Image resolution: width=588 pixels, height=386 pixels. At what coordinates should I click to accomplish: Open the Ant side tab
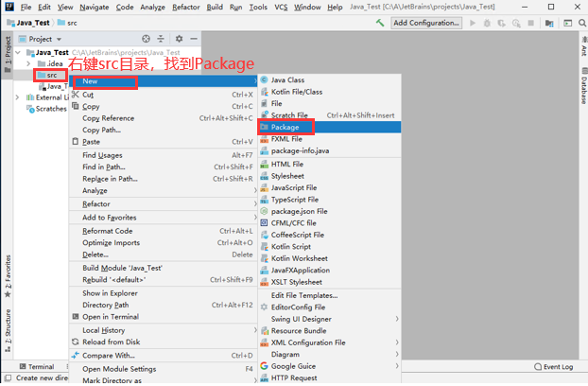coord(584,46)
